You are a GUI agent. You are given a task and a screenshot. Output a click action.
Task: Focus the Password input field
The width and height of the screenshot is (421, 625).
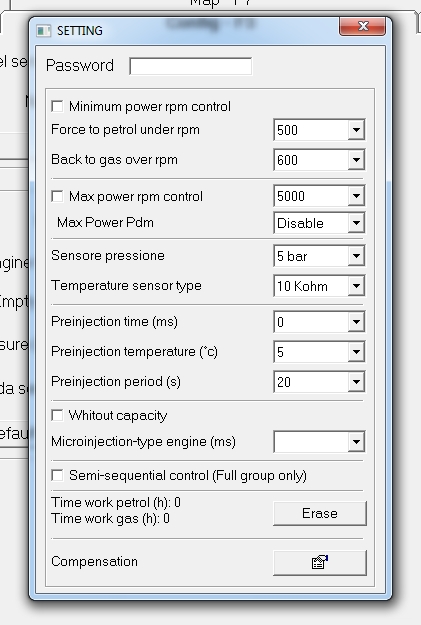coord(191,66)
